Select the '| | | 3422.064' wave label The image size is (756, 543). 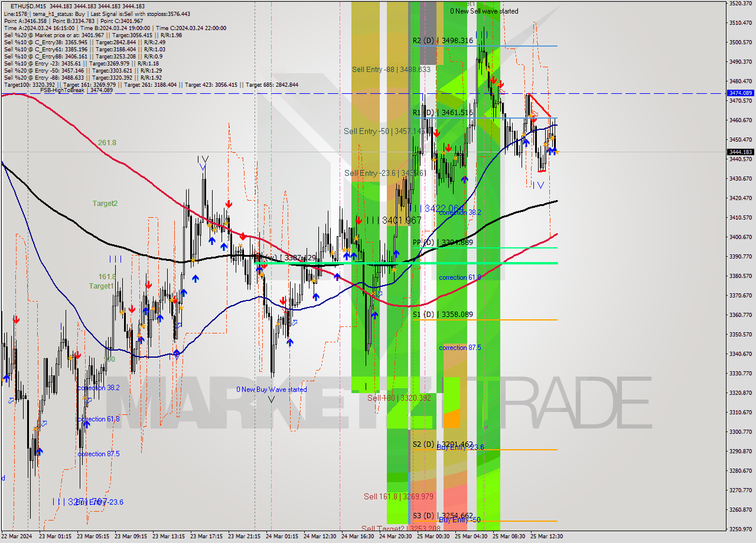point(437,208)
